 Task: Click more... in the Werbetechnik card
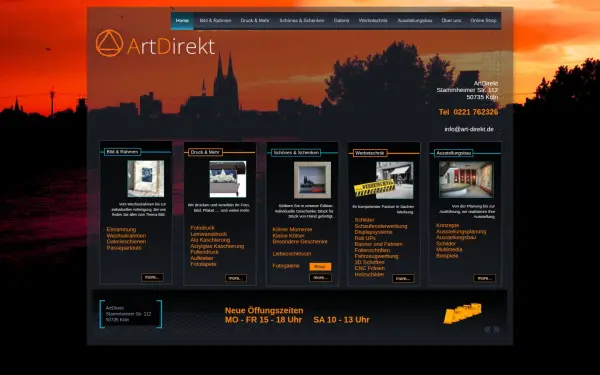coord(403,279)
